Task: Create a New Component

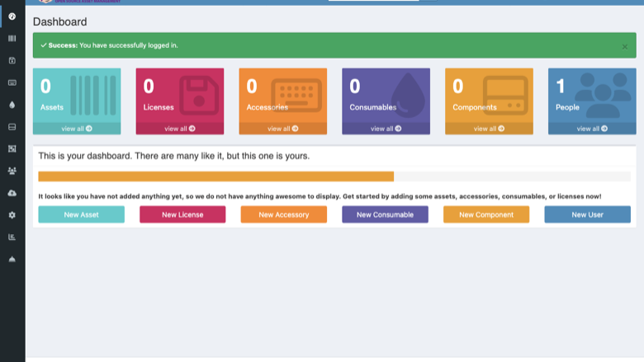Action: point(486,214)
